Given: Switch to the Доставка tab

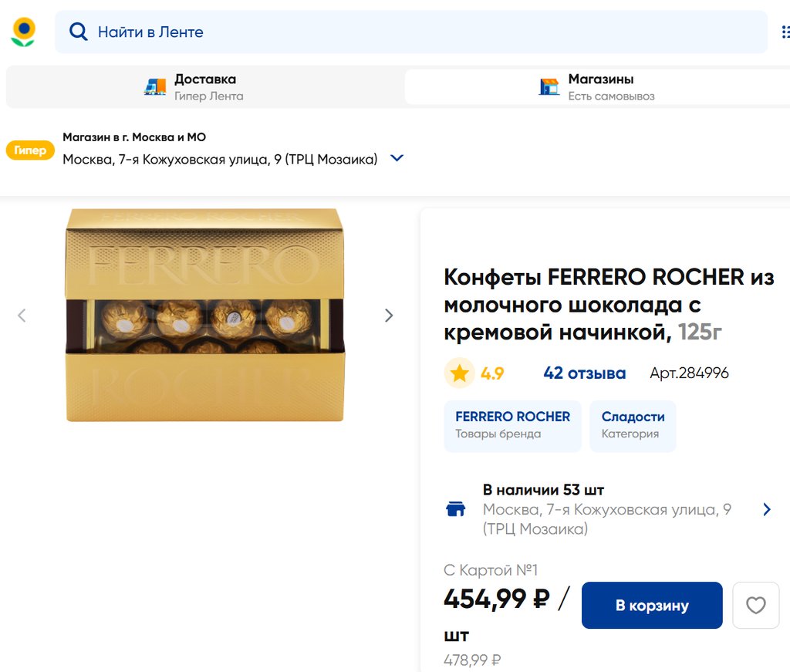Looking at the screenshot, I should (x=205, y=87).
